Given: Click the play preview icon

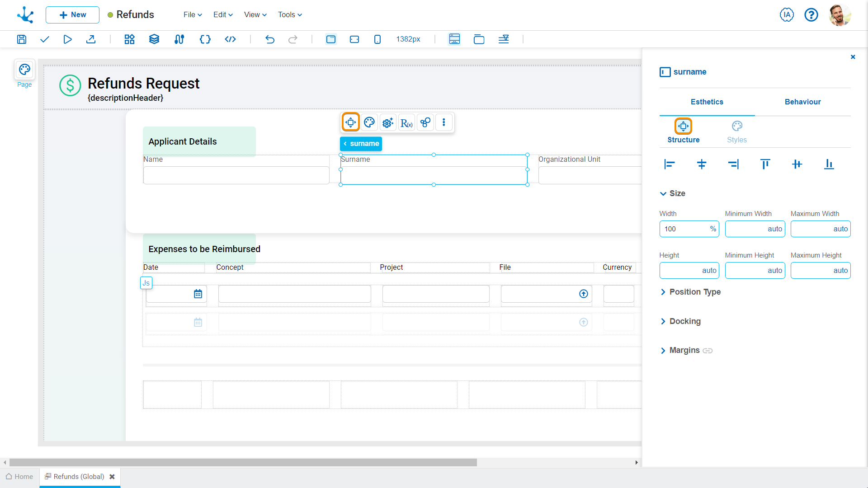Looking at the screenshot, I should click(67, 39).
